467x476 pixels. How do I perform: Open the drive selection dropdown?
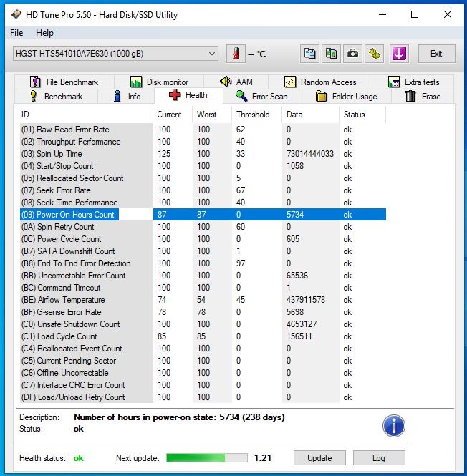[x=115, y=54]
